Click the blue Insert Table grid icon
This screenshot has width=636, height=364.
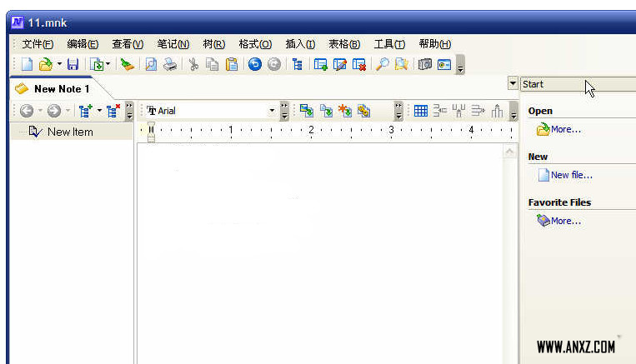coord(421,111)
